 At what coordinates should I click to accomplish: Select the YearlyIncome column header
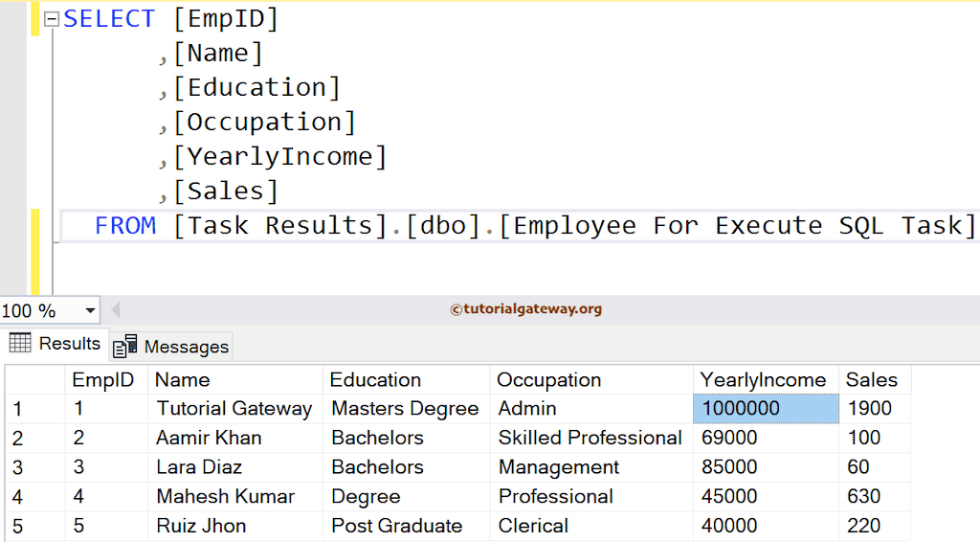pyautogui.click(x=763, y=379)
